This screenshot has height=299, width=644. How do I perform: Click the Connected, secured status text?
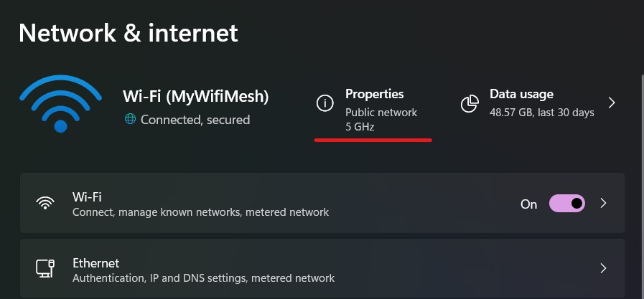[x=195, y=120]
